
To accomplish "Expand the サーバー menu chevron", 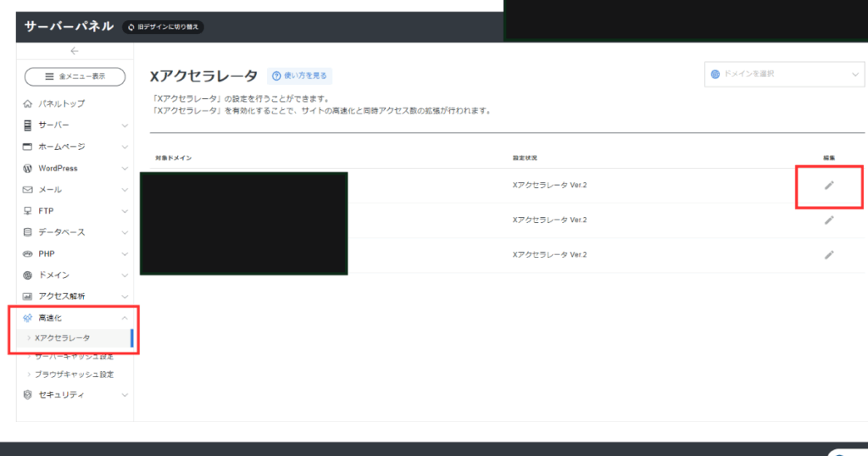I will (x=125, y=125).
